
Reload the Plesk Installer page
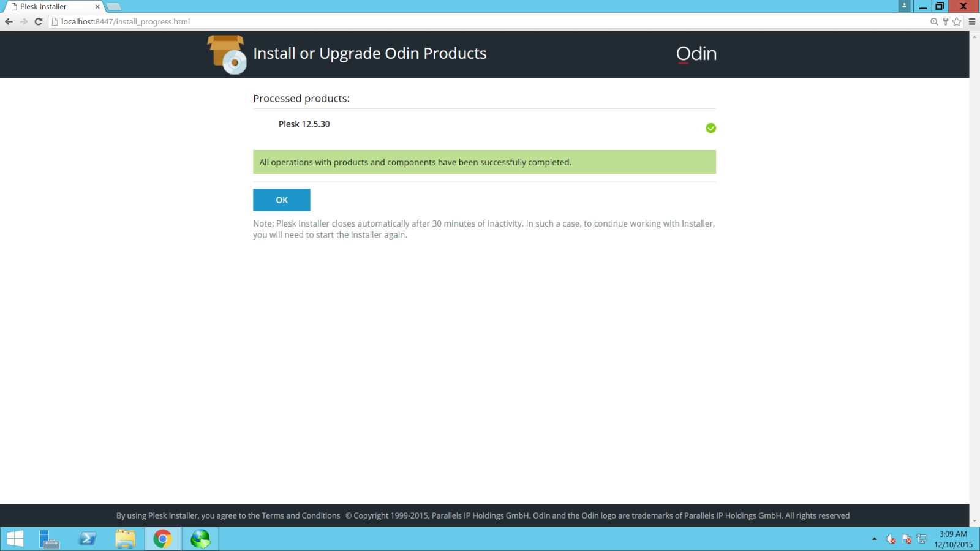tap(39, 21)
